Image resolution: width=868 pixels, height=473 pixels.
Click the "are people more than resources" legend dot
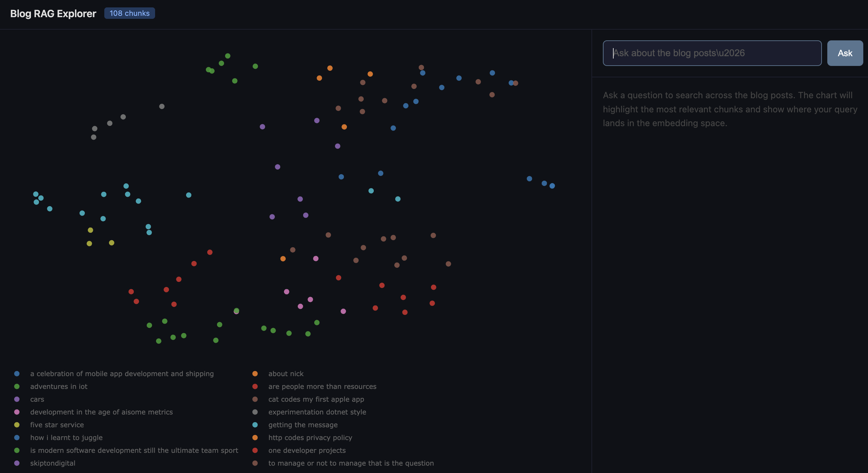tap(255, 387)
